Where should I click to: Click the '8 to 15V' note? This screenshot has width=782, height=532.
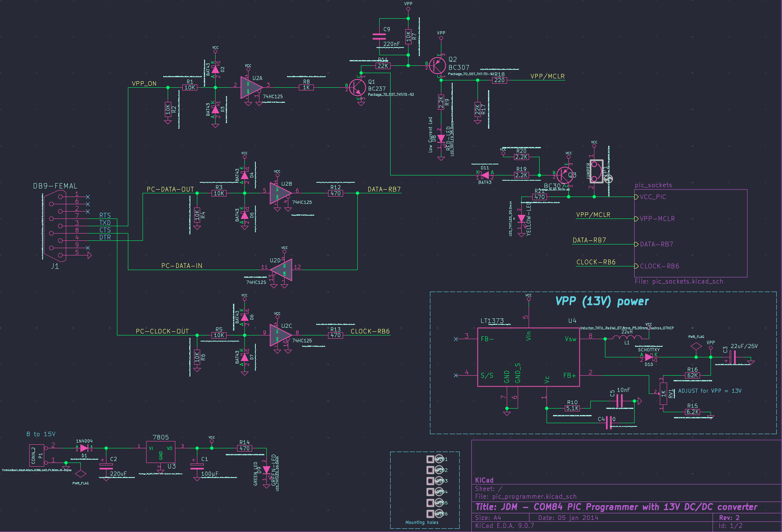pyautogui.click(x=41, y=434)
